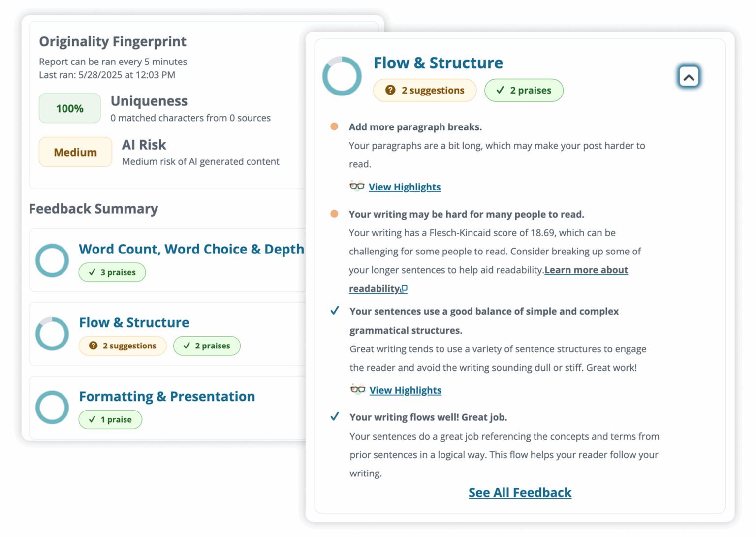Click Word Count progress ring icon
The image size is (756, 537).
52,260
